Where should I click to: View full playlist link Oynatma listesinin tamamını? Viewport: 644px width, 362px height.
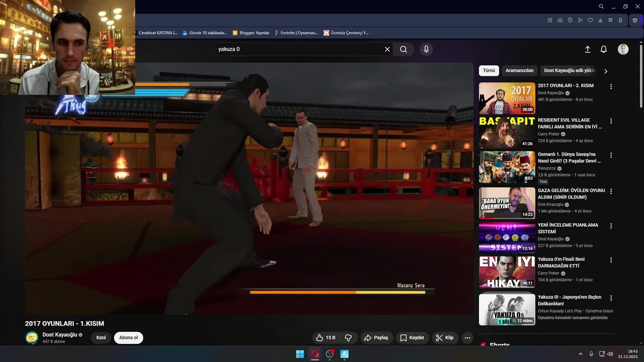click(x=573, y=318)
